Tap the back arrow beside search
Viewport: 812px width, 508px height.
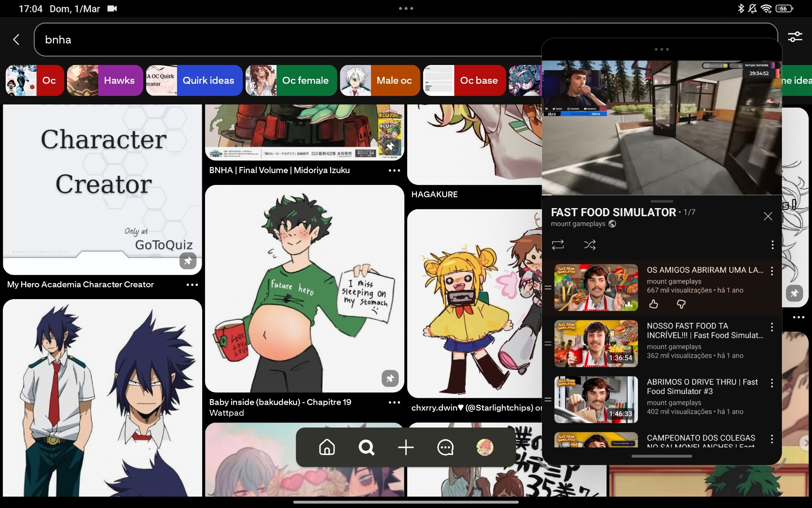[x=16, y=39]
